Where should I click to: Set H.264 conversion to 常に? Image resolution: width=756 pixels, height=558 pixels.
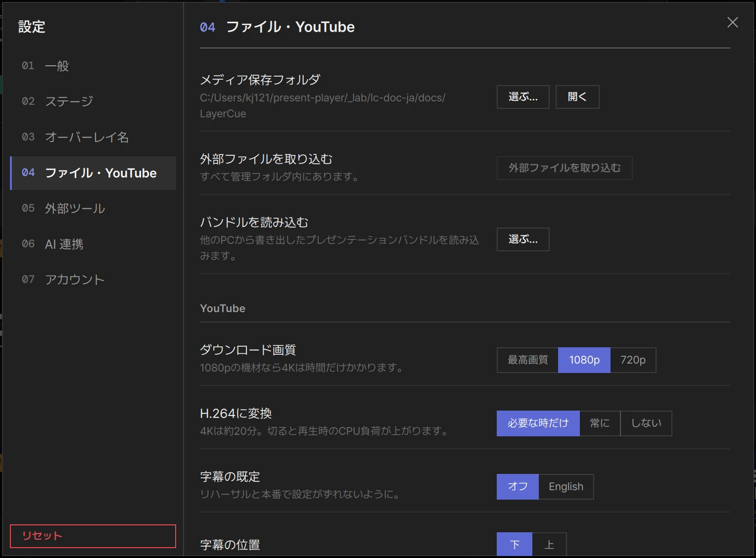[600, 423]
